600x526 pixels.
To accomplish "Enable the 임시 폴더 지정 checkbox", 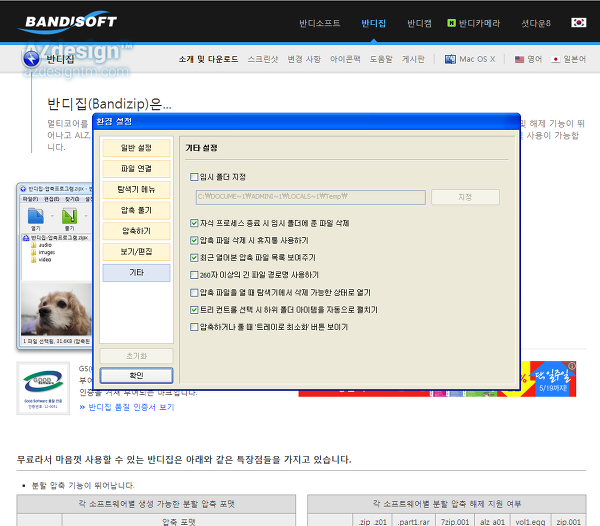I will click(x=194, y=177).
